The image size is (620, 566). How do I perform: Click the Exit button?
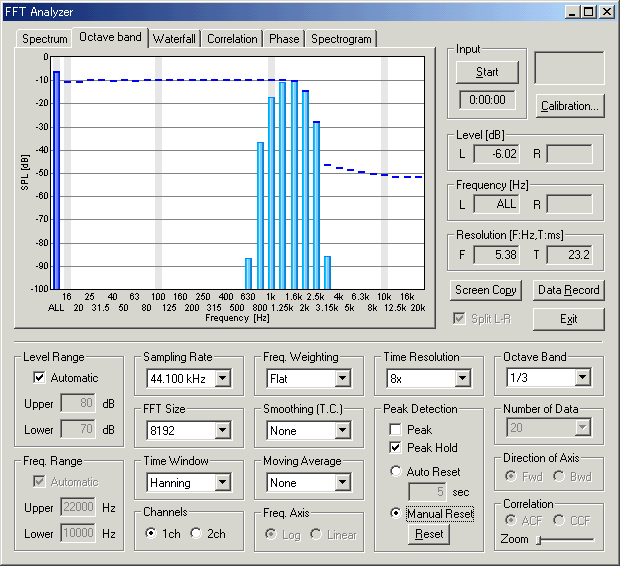click(x=569, y=319)
